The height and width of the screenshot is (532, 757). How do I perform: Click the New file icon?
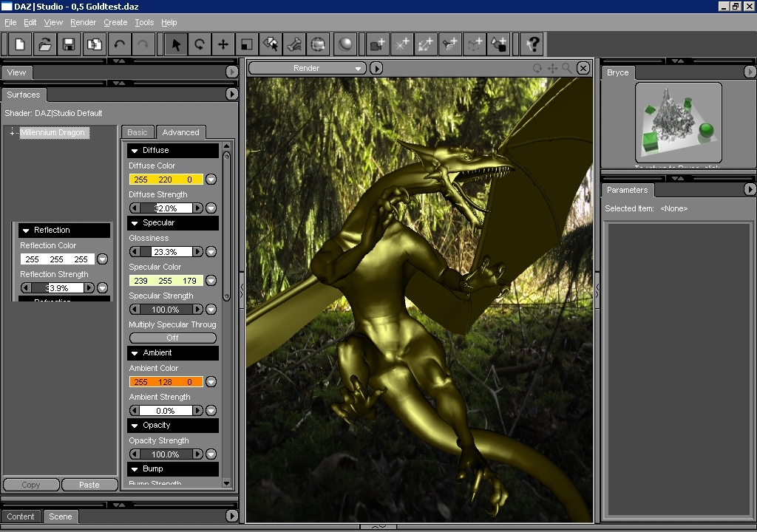[20, 44]
